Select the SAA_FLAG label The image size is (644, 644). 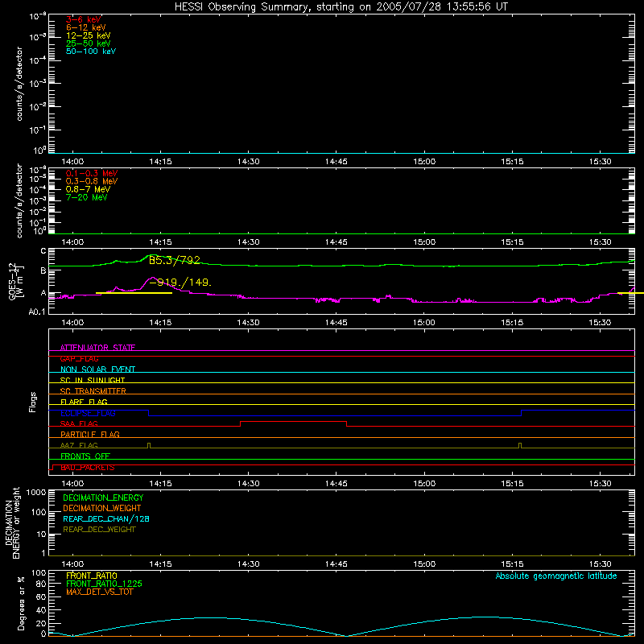(79, 423)
